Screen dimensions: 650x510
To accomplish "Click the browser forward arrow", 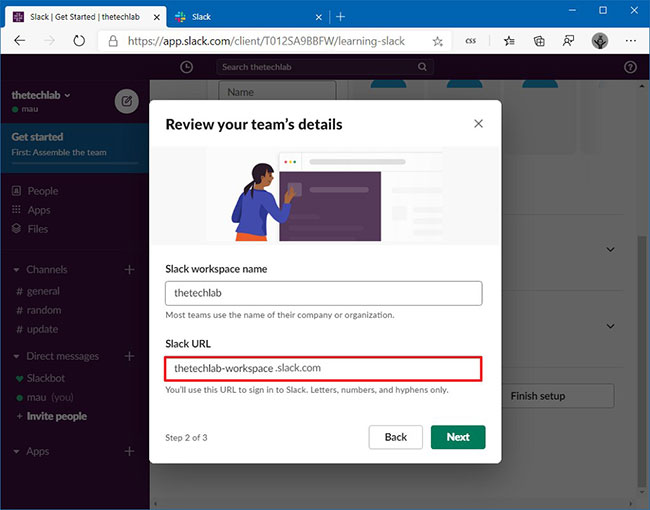I will [x=49, y=41].
